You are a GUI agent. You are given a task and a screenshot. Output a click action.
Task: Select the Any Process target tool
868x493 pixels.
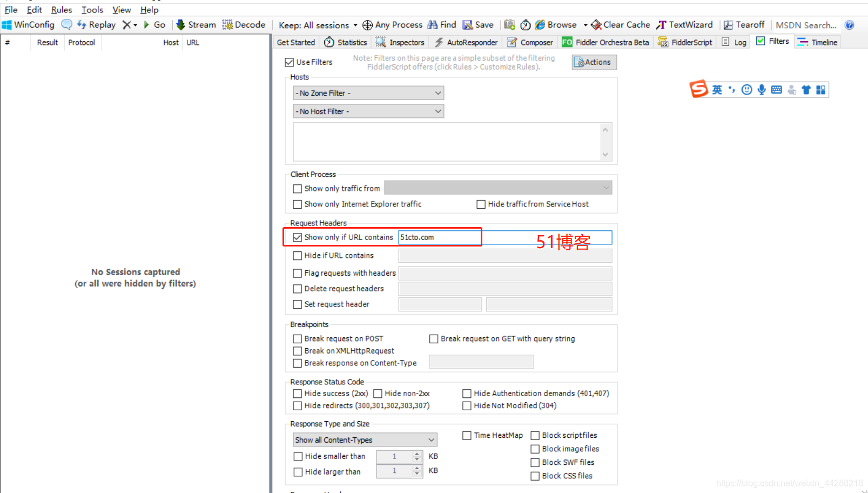pyautogui.click(x=393, y=25)
